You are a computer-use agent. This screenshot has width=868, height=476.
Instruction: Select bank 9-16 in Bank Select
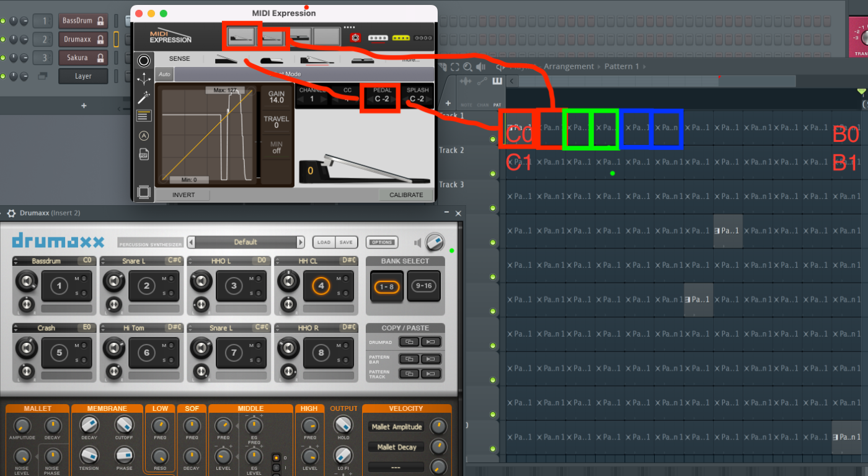[x=423, y=286]
